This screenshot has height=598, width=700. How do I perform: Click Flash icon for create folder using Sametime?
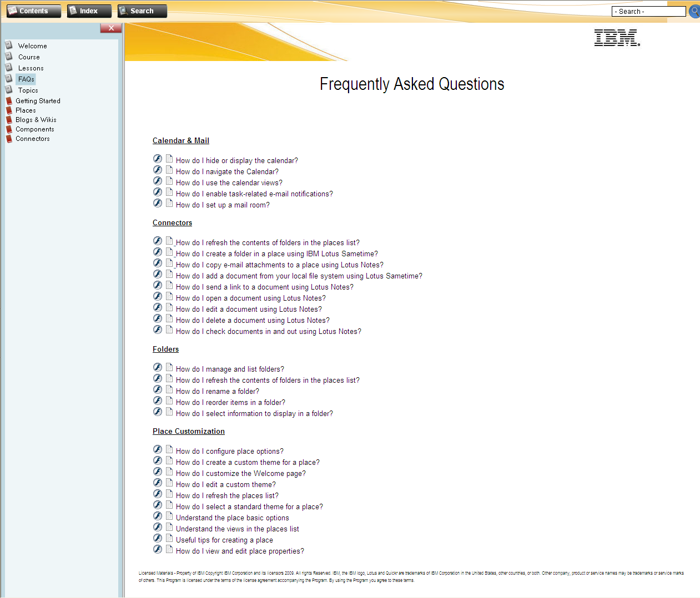pyautogui.click(x=158, y=252)
